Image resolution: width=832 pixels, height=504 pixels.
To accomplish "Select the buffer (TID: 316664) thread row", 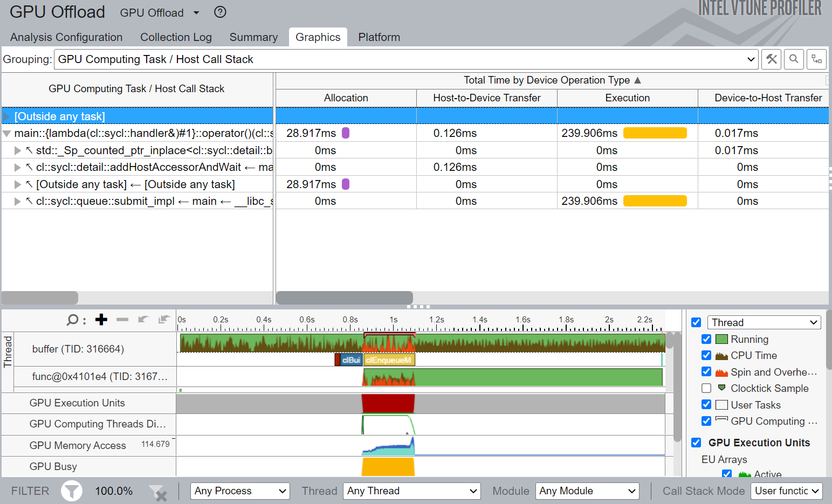I will [78, 349].
